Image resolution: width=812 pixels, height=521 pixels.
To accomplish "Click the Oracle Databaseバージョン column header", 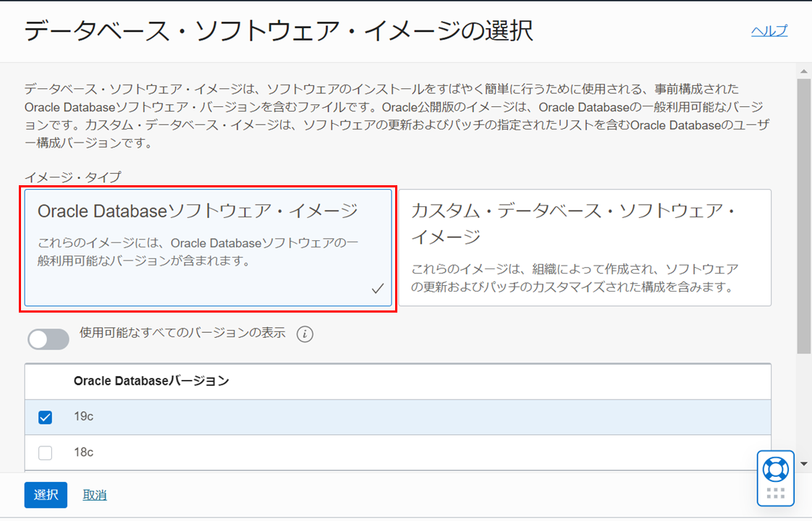I will 151,381.
